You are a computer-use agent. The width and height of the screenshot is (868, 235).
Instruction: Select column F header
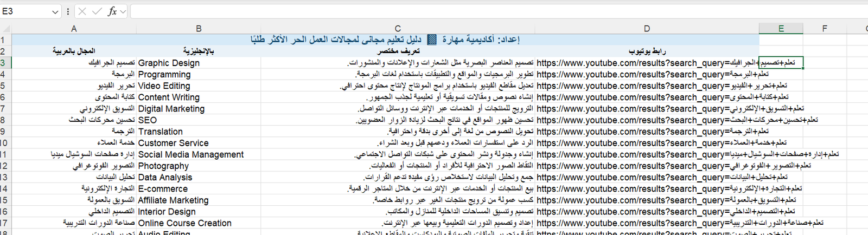click(x=824, y=29)
